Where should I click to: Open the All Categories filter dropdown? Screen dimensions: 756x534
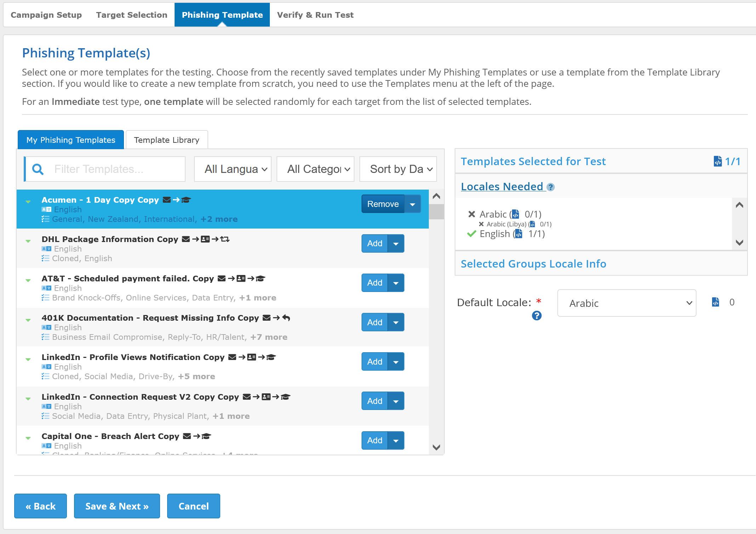coord(315,169)
